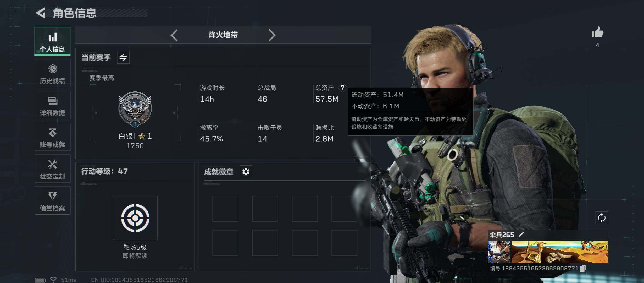The image size is (644, 283).
Task: Switch to next game mode with right chevron
Action: (272, 35)
